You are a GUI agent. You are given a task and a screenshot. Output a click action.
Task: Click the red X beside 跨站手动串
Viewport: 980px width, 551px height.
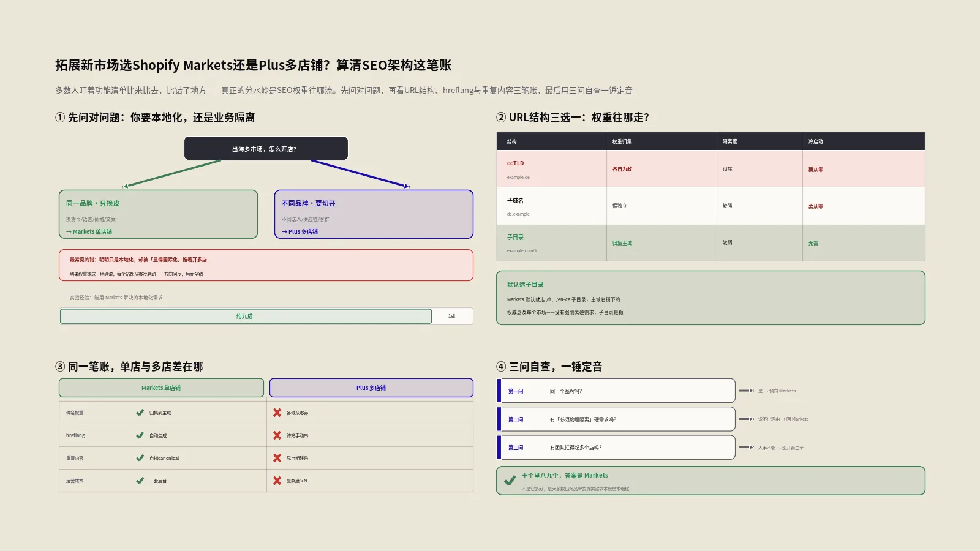point(277,435)
